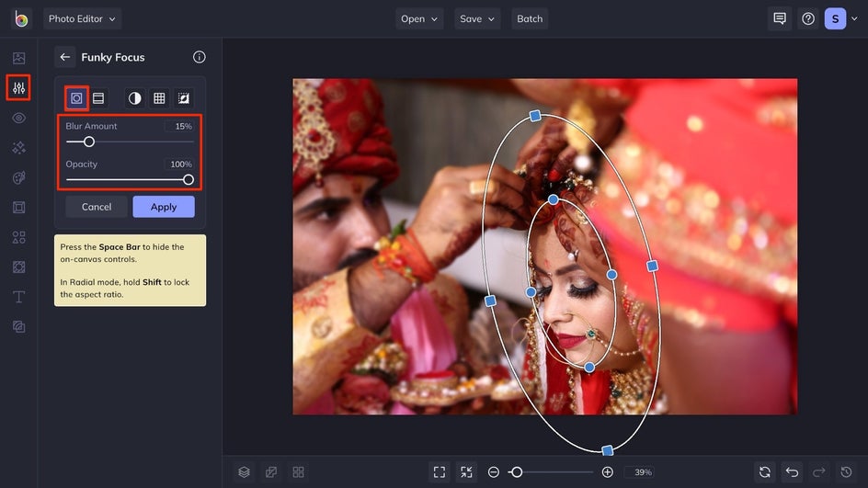This screenshot has width=868, height=488.
Task: Open the Effects sparkle sidebar icon
Action: [18, 148]
